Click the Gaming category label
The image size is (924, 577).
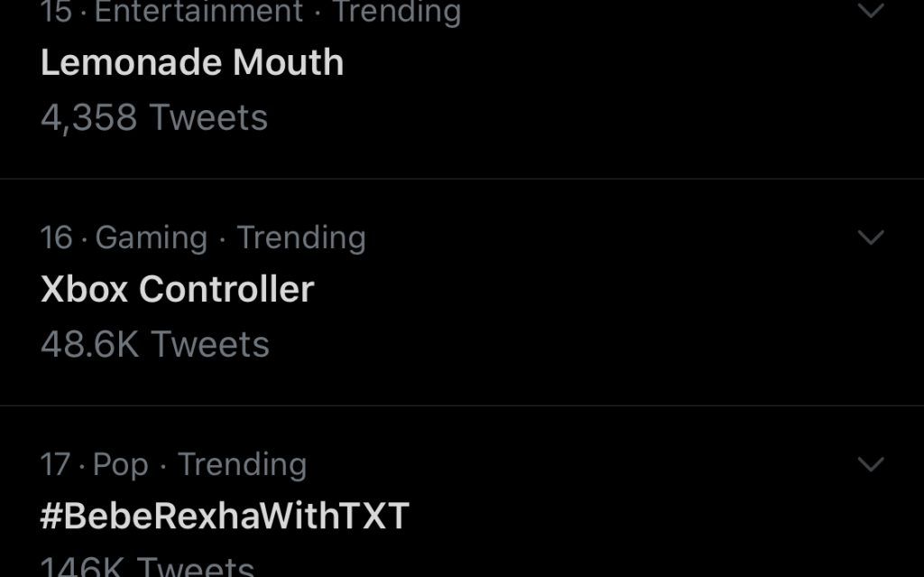[152, 237]
